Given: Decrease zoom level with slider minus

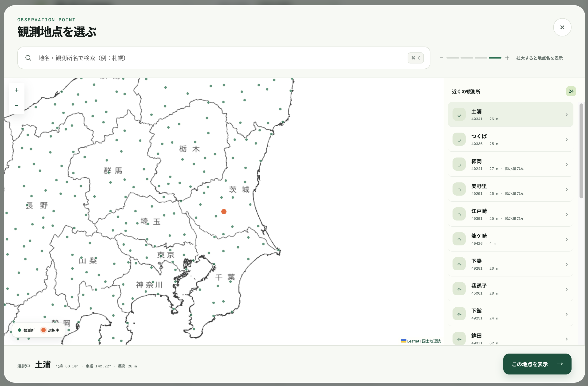Looking at the screenshot, I should coord(441,58).
